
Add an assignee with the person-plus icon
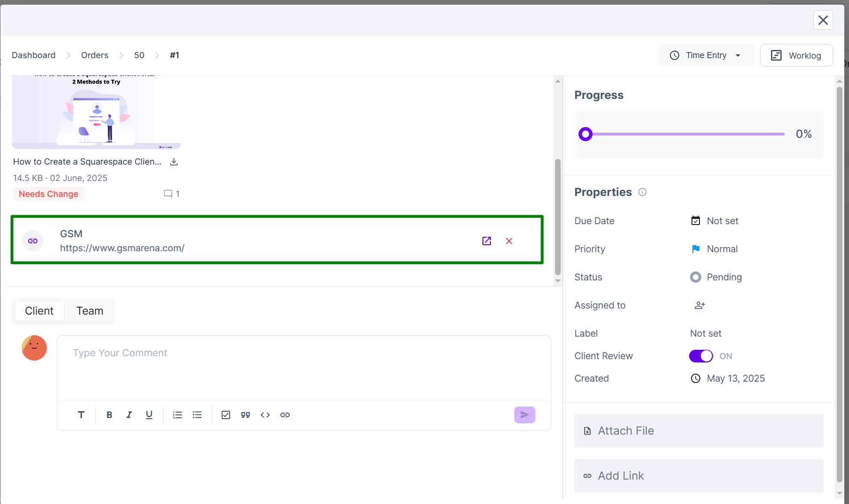click(699, 305)
